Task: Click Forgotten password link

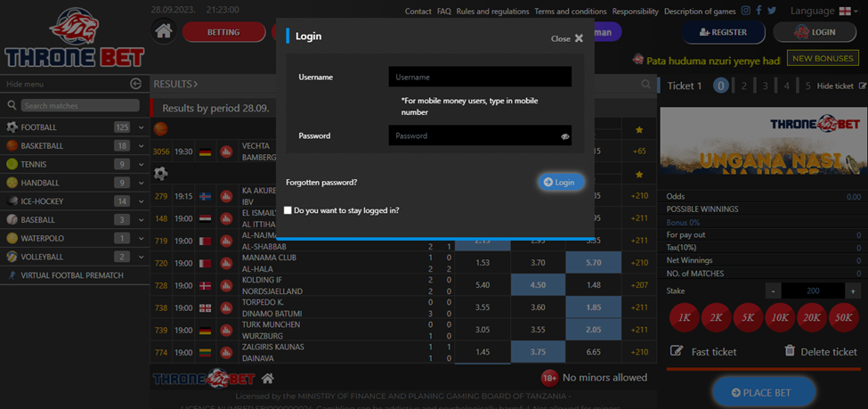Action: pyautogui.click(x=321, y=182)
